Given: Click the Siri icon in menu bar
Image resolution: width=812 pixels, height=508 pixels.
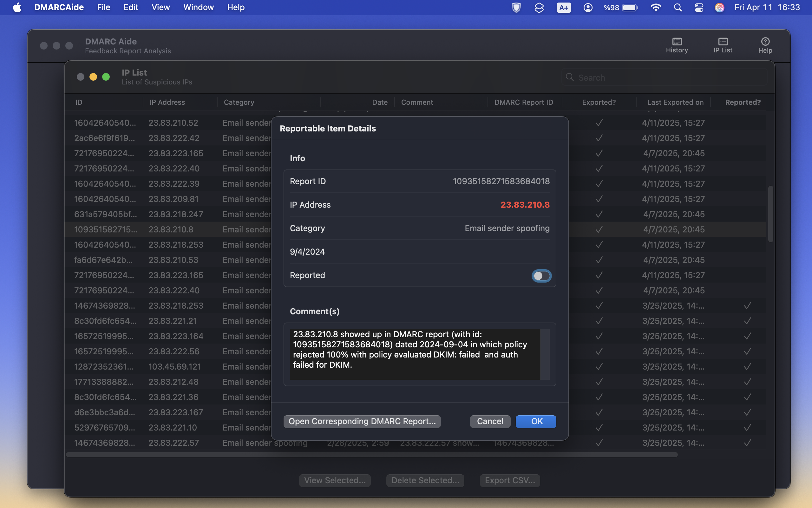Looking at the screenshot, I should (x=719, y=7).
